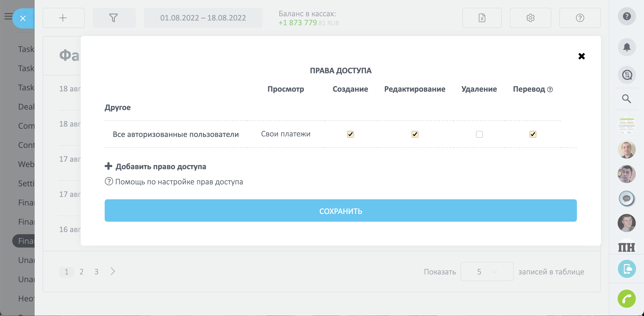Image resolution: width=644 pixels, height=316 pixels.
Task: Open Помощь по настройке прав доступа
Action: tap(179, 182)
